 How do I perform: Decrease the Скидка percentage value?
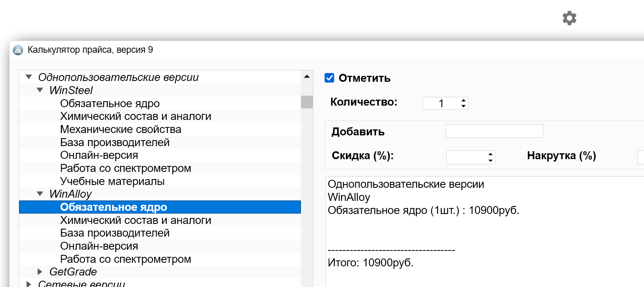click(491, 160)
